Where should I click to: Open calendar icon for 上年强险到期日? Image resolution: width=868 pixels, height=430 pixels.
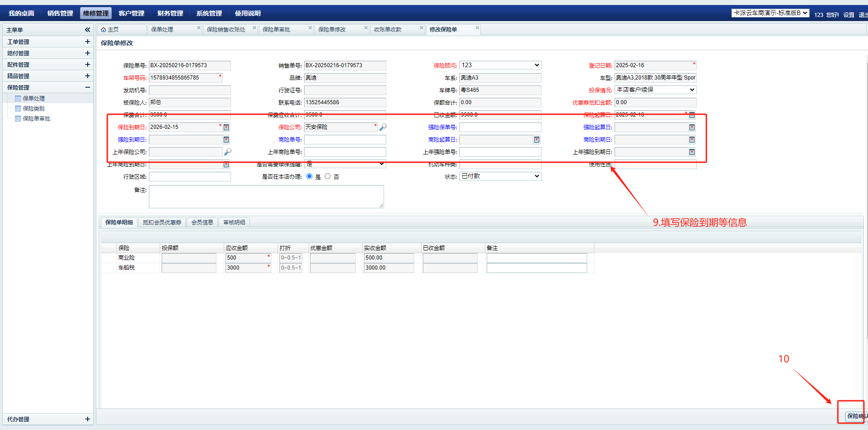tap(692, 152)
